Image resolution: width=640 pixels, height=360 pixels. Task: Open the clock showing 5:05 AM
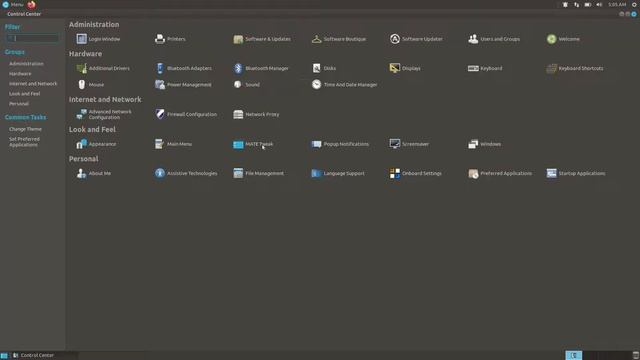pyautogui.click(x=617, y=4)
